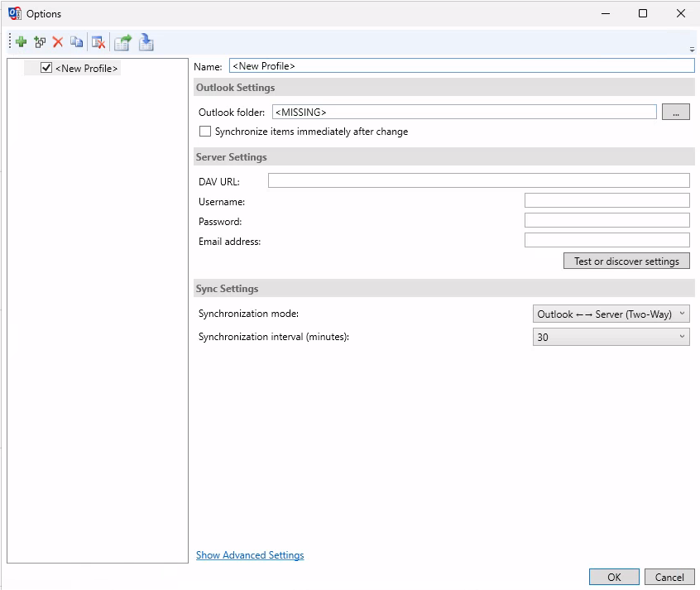Open the Show Advanced Settings link

click(250, 555)
